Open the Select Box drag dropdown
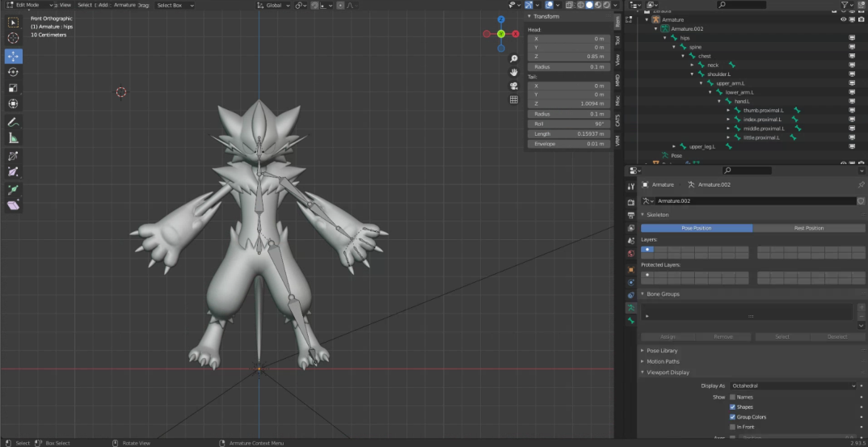This screenshot has width=868, height=447. tap(175, 5)
